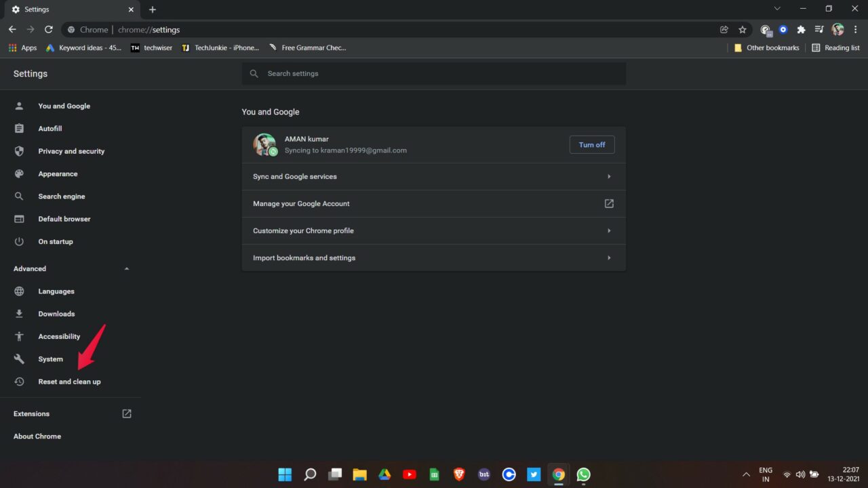Open Google Sheets from taskbar
The width and height of the screenshot is (868, 488).
click(x=435, y=474)
